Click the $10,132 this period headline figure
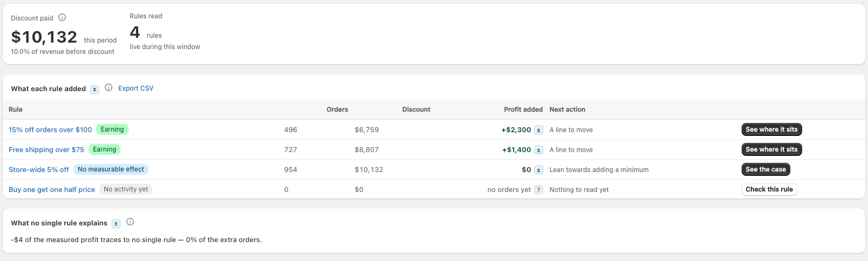This screenshot has width=868, height=261. (x=44, y=37)
